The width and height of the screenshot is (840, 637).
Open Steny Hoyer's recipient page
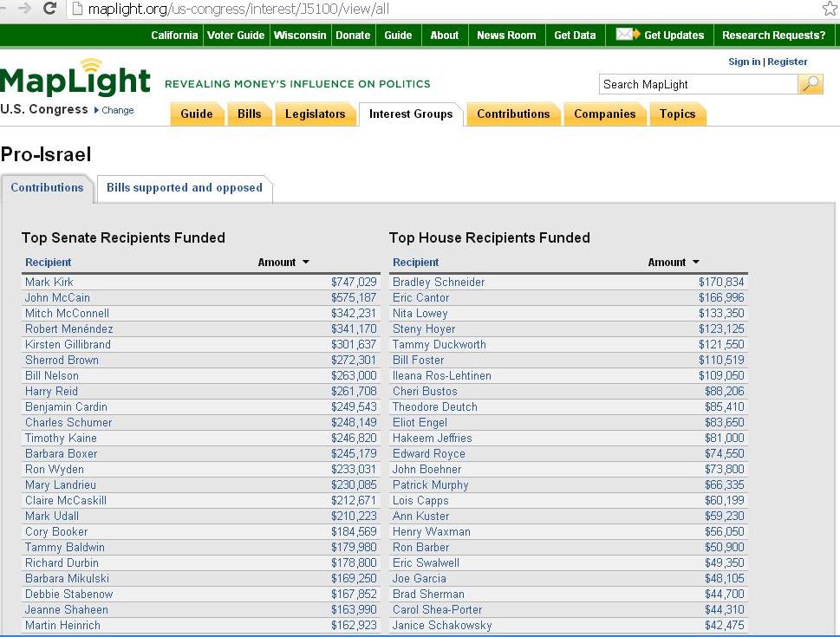424,328
